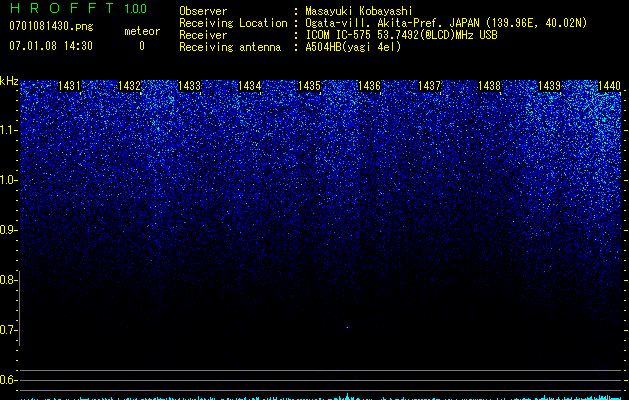
Task: Click the Observer label
Action: coord(203,11)
